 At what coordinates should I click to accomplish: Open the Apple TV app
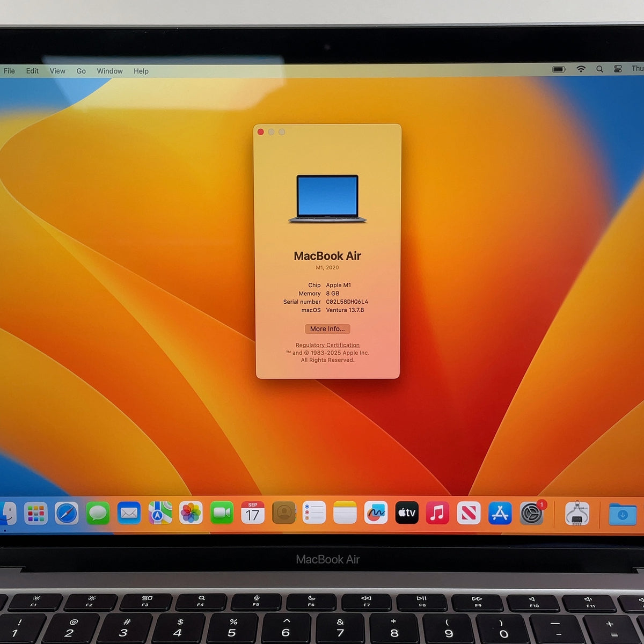pos(407,513)
